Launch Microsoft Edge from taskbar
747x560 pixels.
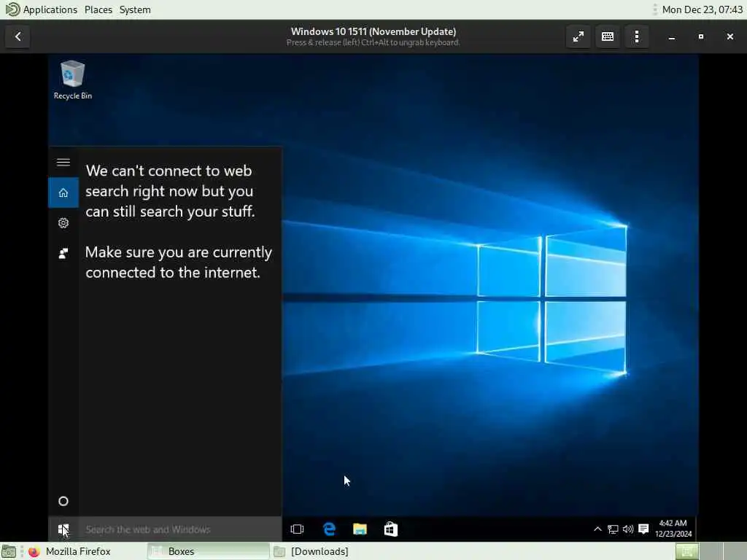pyautogui.click(x=329, y=529)
